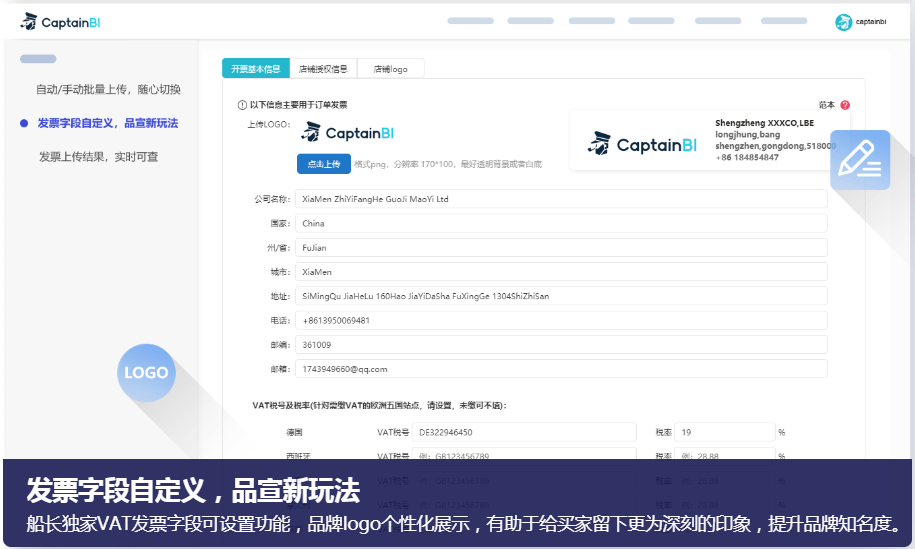Click the captainbi username text
The width and height of the screenshot is (915, 549).
pos(871,22)
